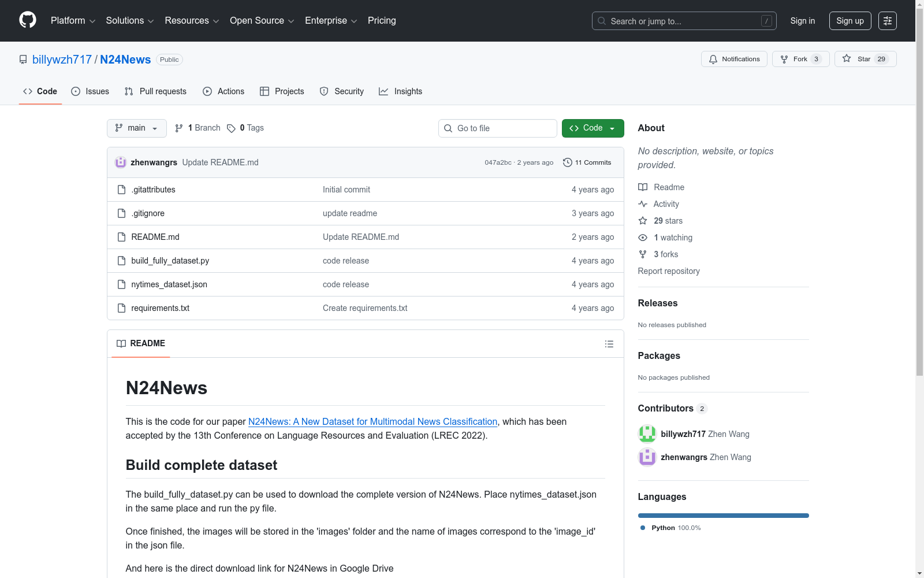Click the Report repository link
Image resolution: width=924 pixels, height=578 pixels.
coord(669,271)
